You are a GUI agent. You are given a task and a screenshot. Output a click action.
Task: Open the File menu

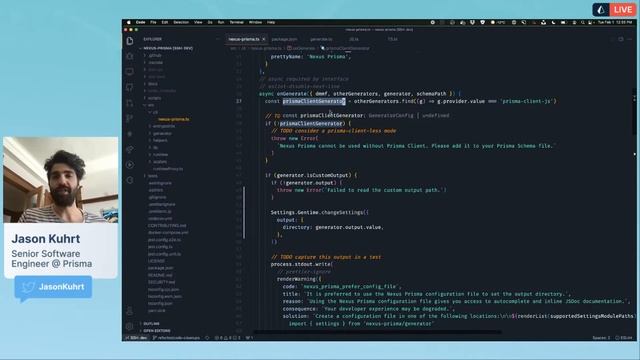pos(153,22)
